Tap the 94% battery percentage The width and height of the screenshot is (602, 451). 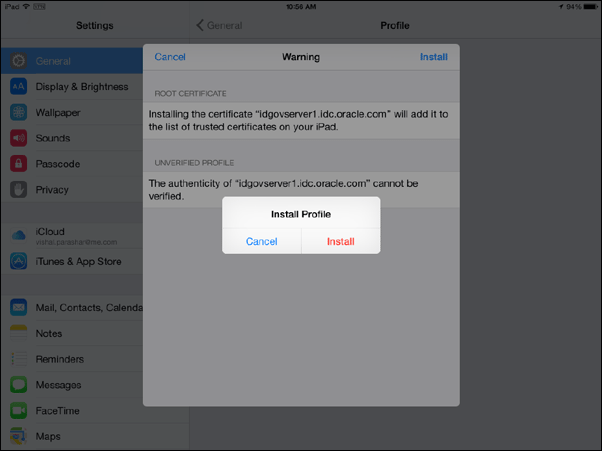[x=574, y=7]
